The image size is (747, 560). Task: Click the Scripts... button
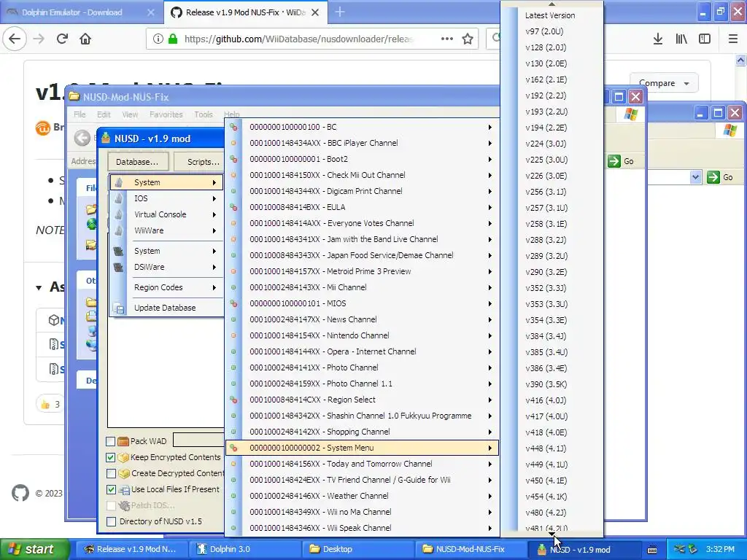pyautogui.click(x=200, y=162)
